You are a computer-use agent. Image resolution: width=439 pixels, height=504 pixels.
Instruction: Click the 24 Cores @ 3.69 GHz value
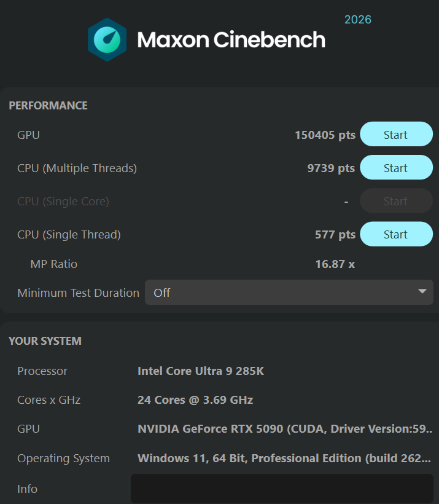[195, 400]
